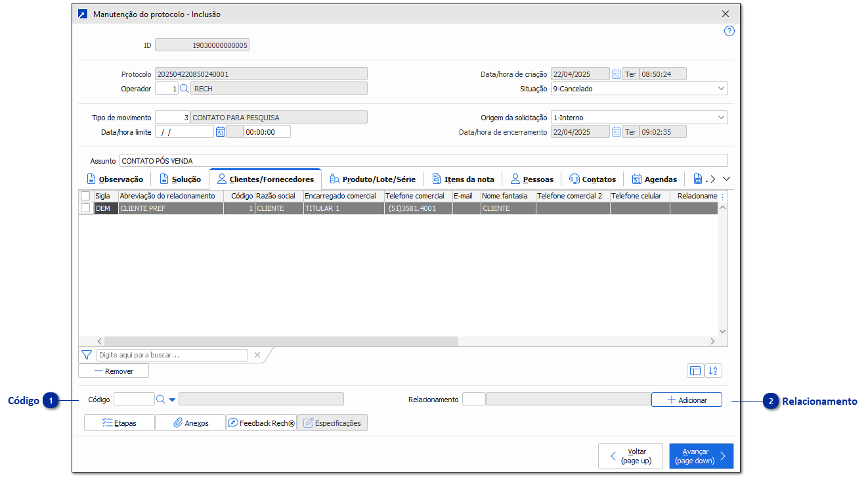
Task: Click the A-Z sort icon
Action: pyautogui.click(x=714, y=371)
